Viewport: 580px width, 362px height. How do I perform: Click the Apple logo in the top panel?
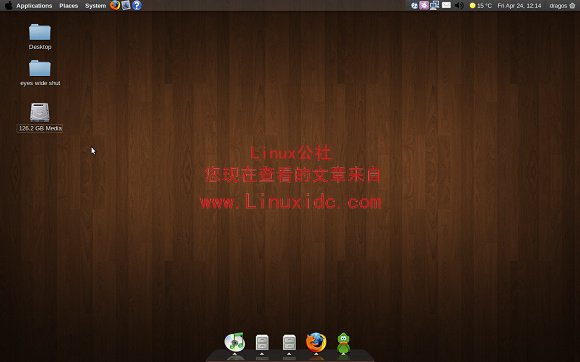point(9,6)
